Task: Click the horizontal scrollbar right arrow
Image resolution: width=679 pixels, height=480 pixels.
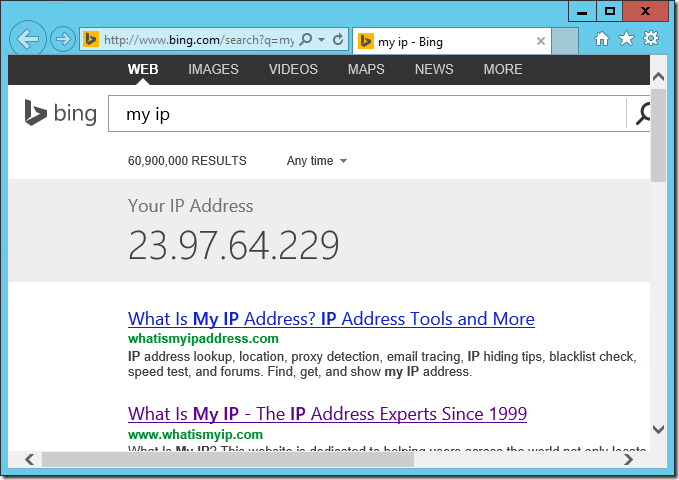Action: pos(628,459)
